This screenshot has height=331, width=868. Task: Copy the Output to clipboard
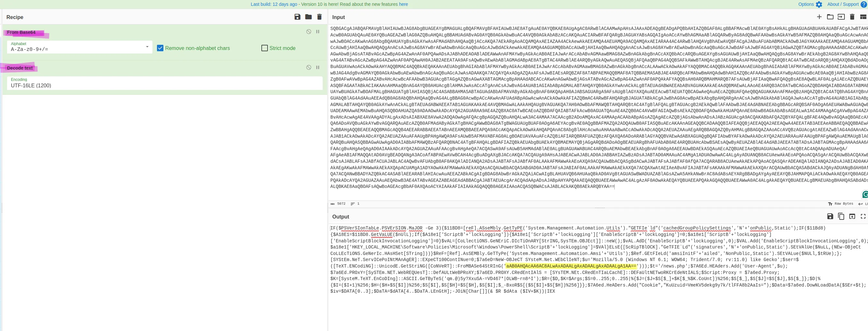point(841,216)
